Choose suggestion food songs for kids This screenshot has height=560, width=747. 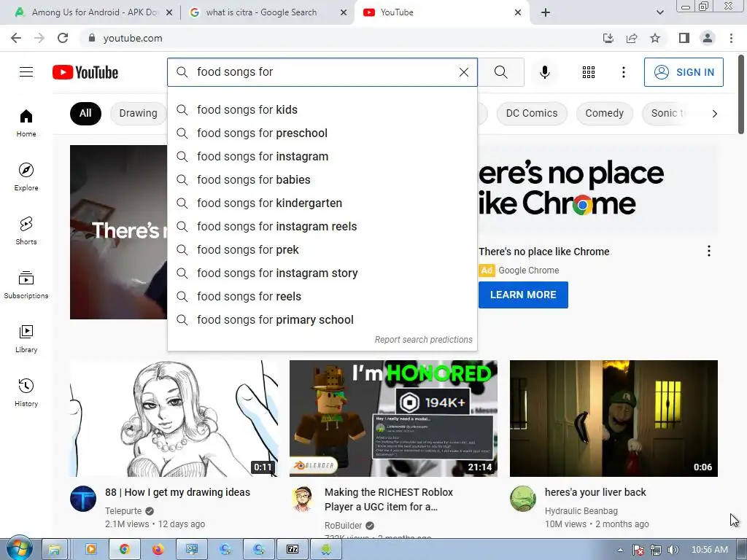[x=322, y=109]
